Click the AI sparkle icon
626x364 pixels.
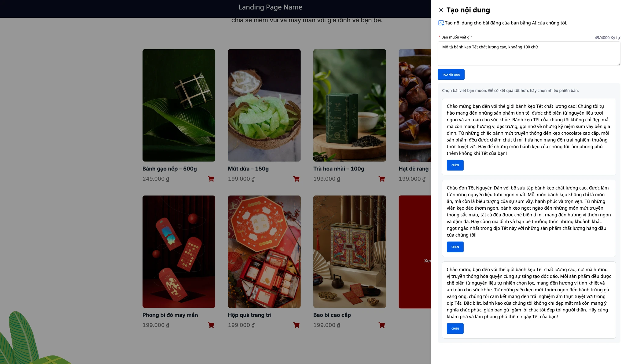[x=441, y=23]
